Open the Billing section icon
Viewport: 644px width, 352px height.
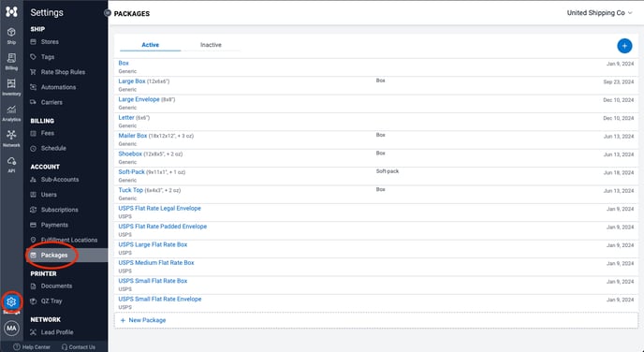pos(11,61)
